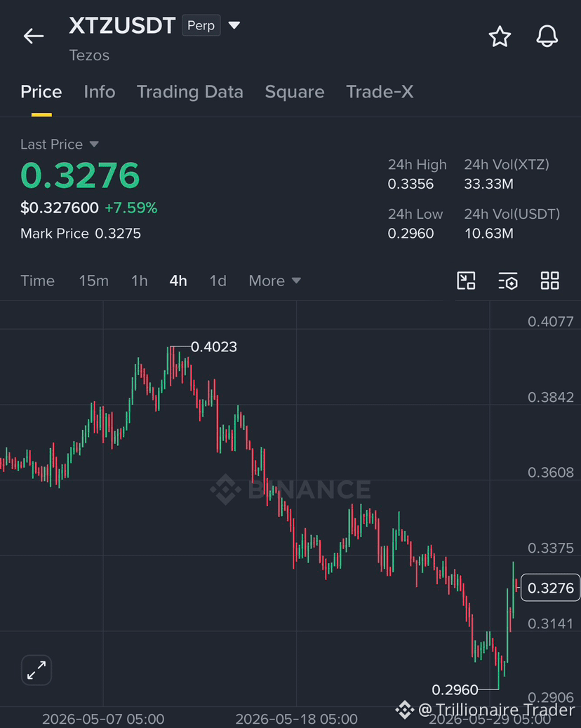This screenshot has height=728, width=581.
Task: Open the Square tab
Action: click(295, 92)
